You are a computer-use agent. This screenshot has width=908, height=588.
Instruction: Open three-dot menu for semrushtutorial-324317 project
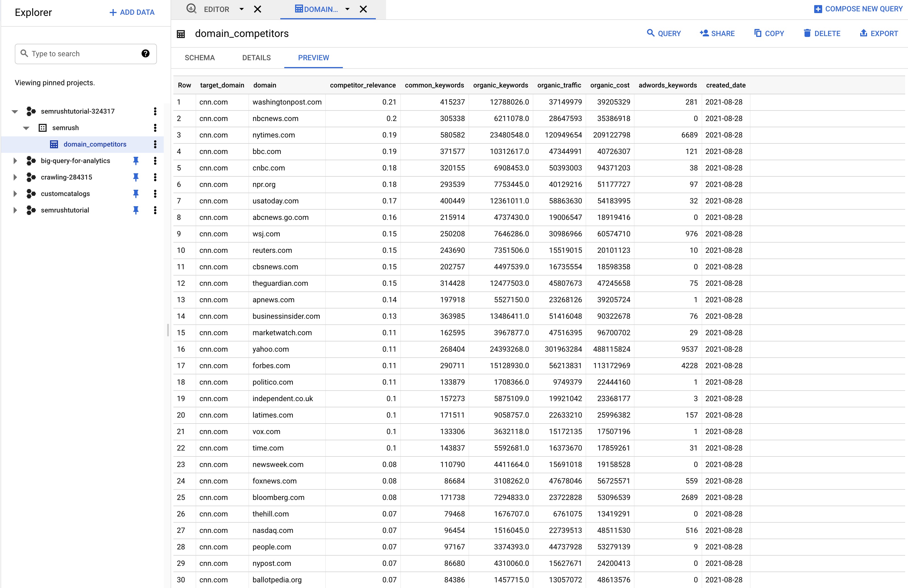[x=155, y=111]
